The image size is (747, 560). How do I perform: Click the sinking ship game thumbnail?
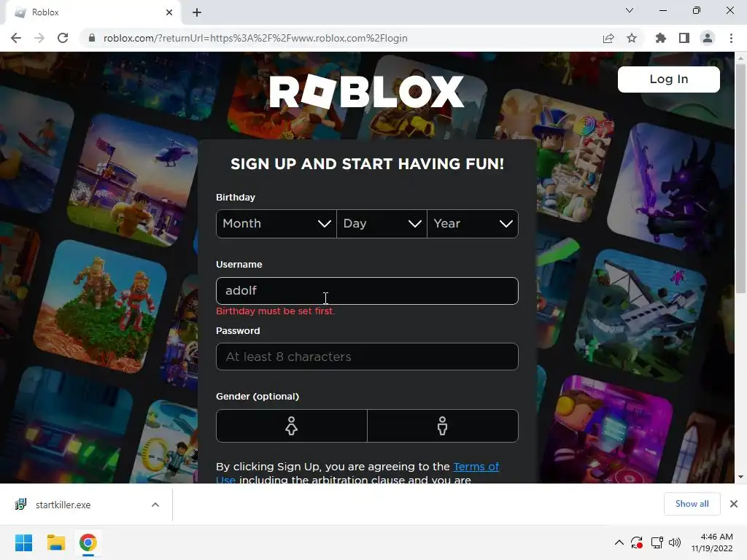pos(642,315)
